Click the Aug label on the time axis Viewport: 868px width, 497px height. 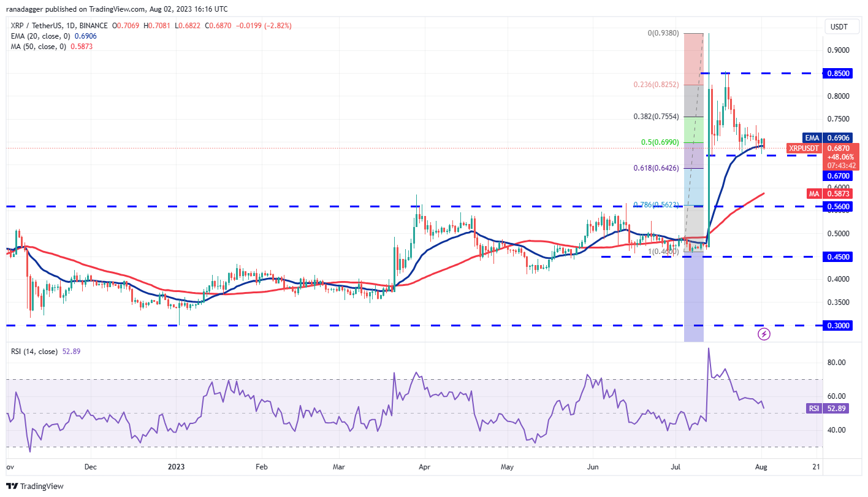[760, 466]
